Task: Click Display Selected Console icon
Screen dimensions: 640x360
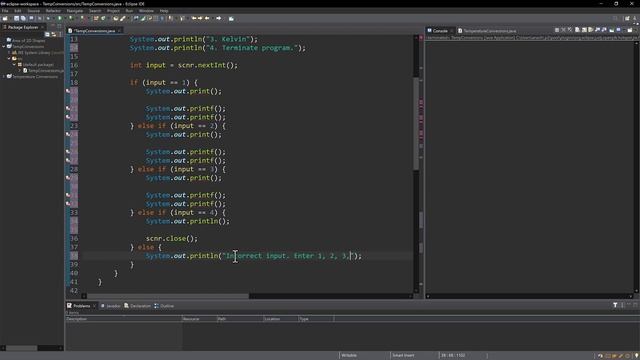Action: pyautogui.click(x=618, y=30)
